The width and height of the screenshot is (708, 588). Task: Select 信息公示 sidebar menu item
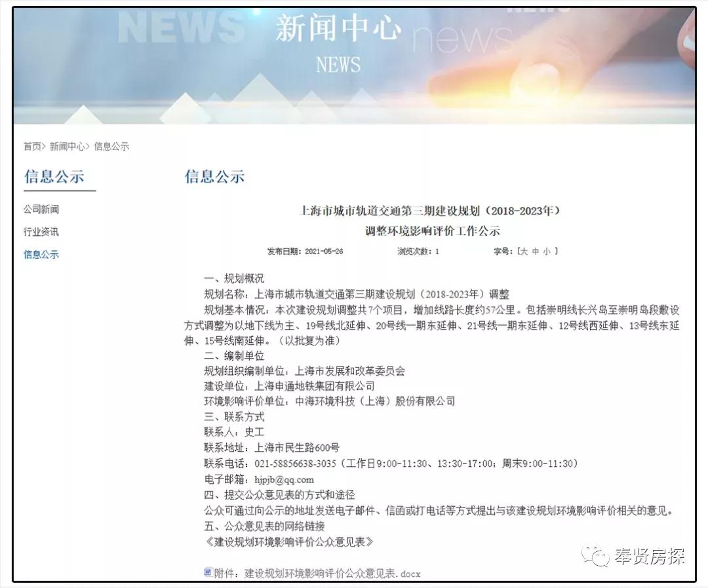click(x=41, y=255)
